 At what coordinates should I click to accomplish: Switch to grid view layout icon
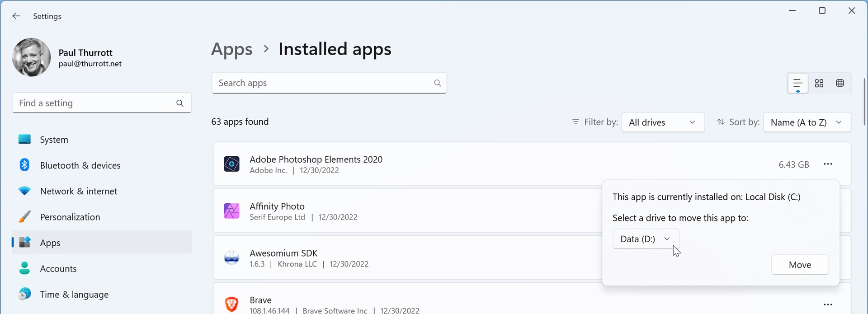(819, 83)
